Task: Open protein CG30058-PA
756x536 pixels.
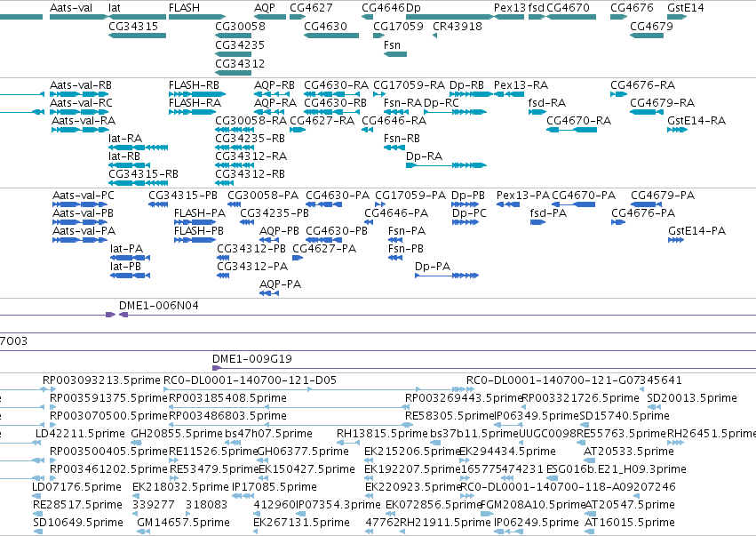Action: (x=263, y=196)
